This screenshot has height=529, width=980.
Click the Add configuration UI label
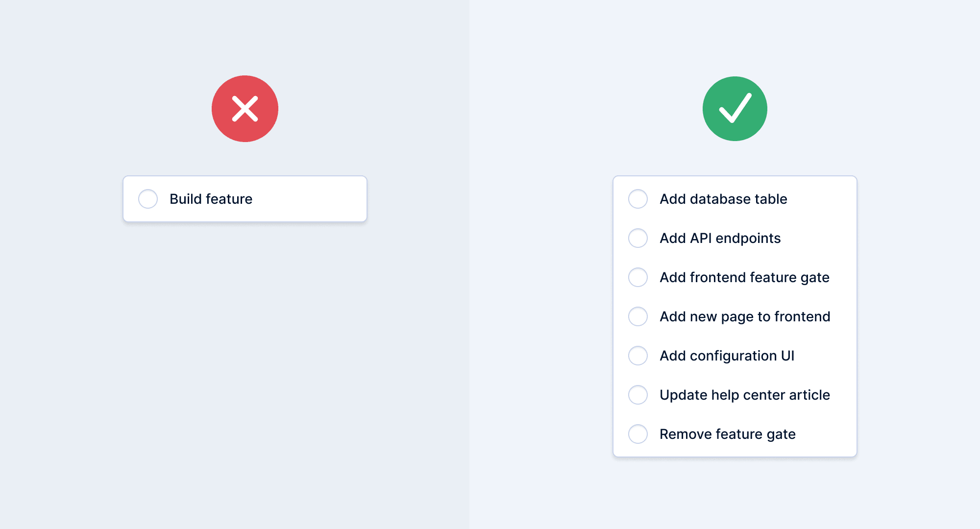click(x=727, y=356)
